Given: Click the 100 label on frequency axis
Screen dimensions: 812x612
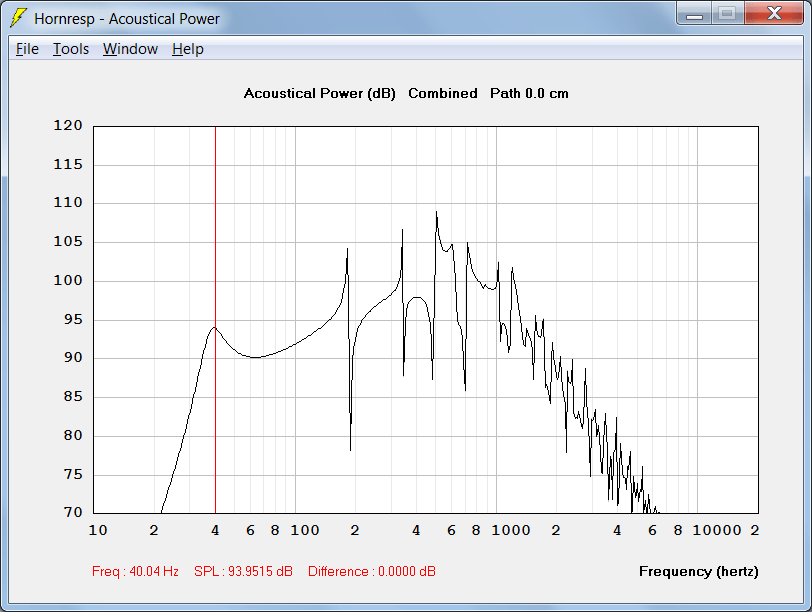Looking at the screenshot, I should pos(304,530).
